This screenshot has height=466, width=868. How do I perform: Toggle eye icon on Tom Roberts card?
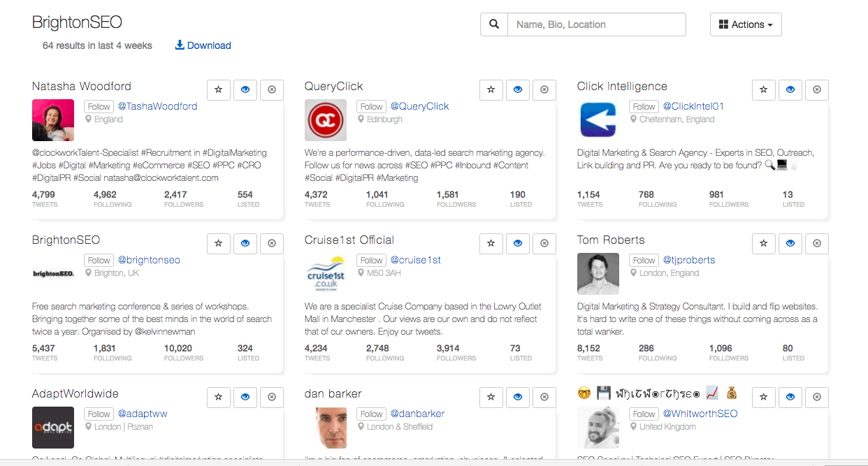click(790, 243)
